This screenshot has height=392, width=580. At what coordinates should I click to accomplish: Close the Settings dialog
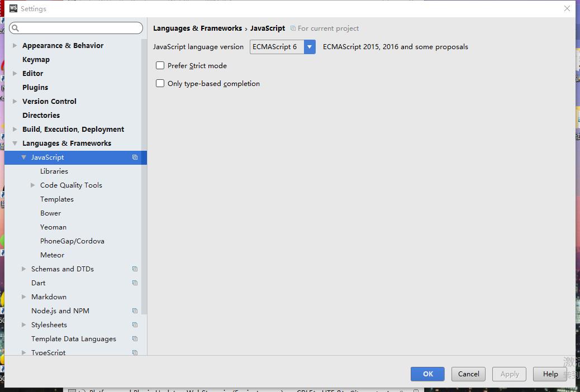tap(567, 8)
